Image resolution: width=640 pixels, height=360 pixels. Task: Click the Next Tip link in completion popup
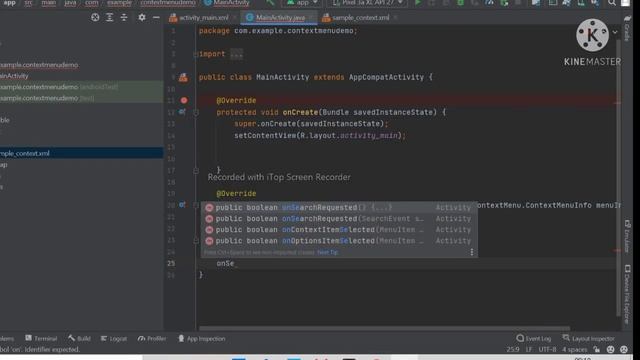pos(328,252)
